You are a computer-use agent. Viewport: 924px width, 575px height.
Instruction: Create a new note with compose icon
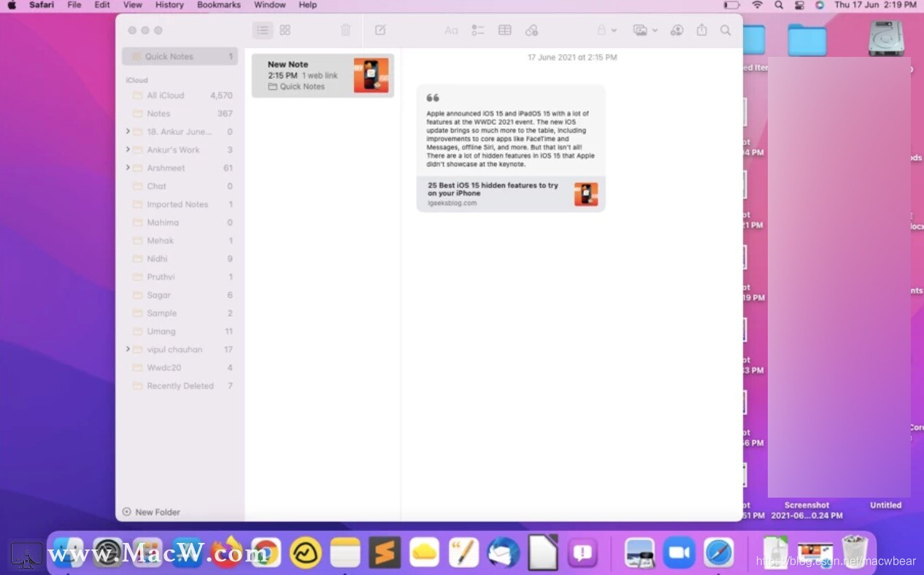tap(380, 30)
